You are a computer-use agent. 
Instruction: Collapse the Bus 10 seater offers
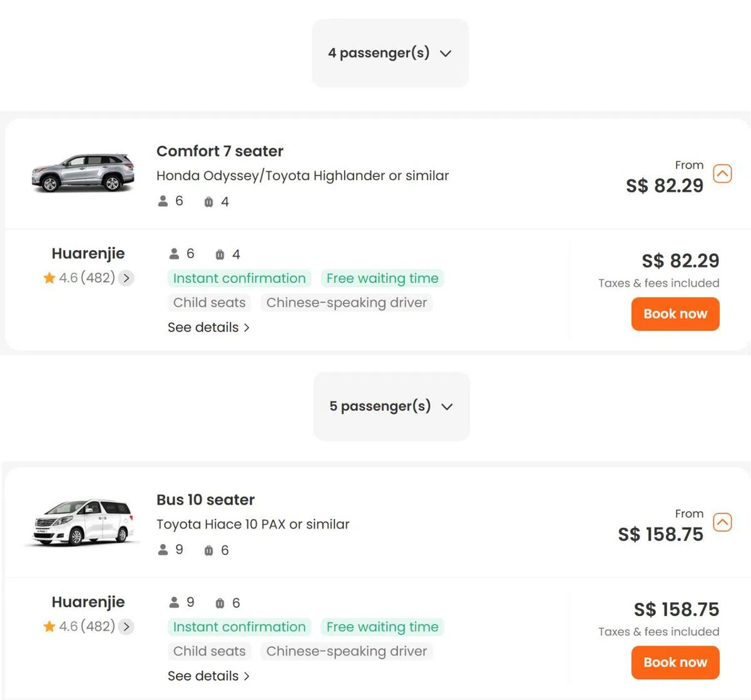722,522
